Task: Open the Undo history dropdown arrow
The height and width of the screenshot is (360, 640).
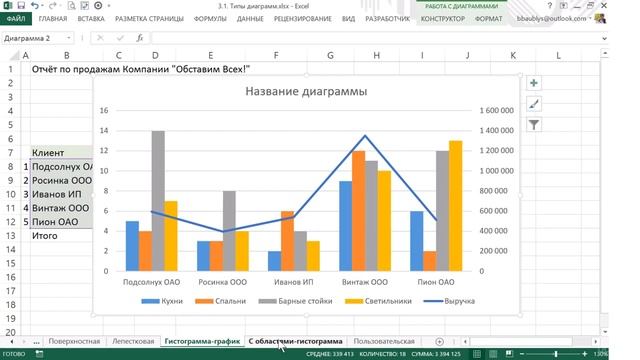Action: point(42,6)
